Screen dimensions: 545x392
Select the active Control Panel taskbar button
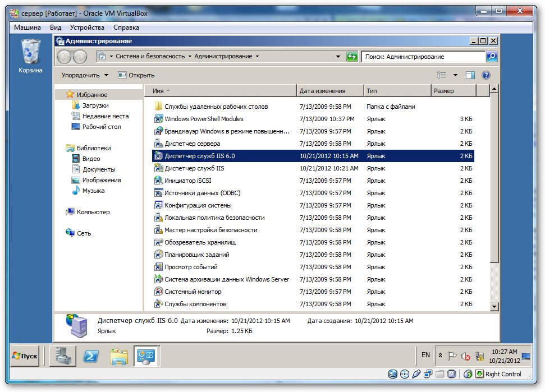(x=146, y=356)
